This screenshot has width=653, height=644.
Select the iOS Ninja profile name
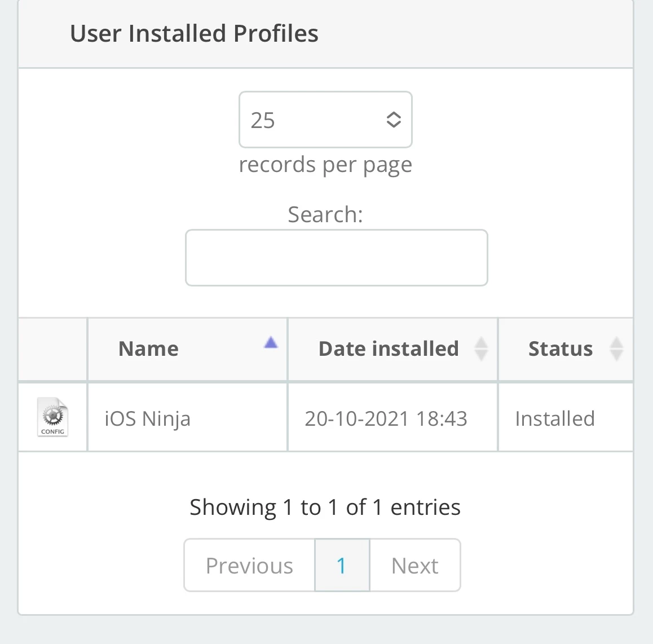[148, 418]
